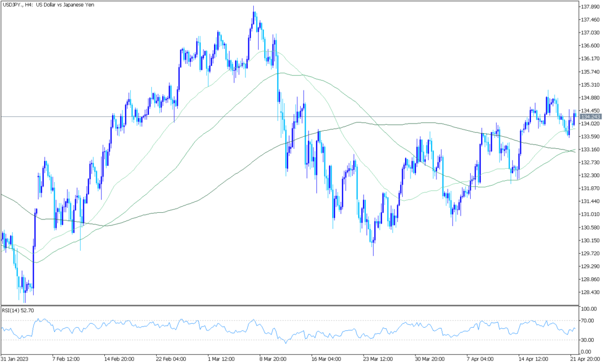This screenshot has height=364, width=607.
Task: Select the 7 Feb 12:00 time label
Action: [67, 358]
